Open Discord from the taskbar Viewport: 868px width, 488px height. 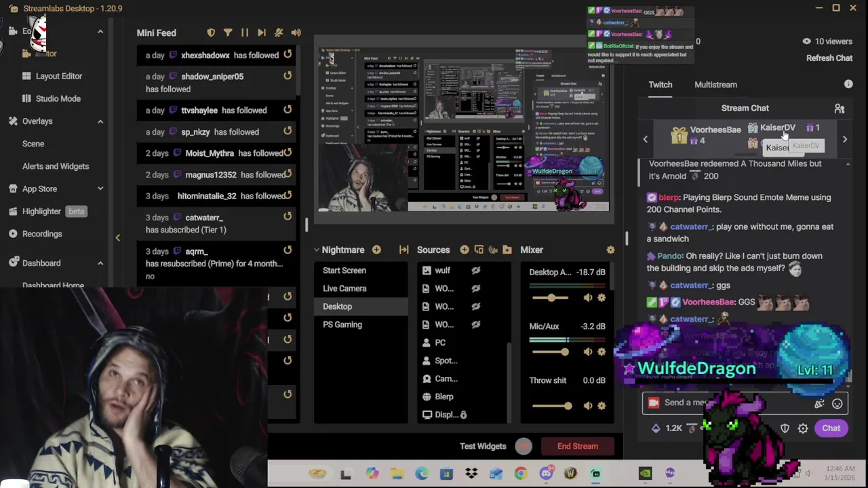(x=546, y=474)
